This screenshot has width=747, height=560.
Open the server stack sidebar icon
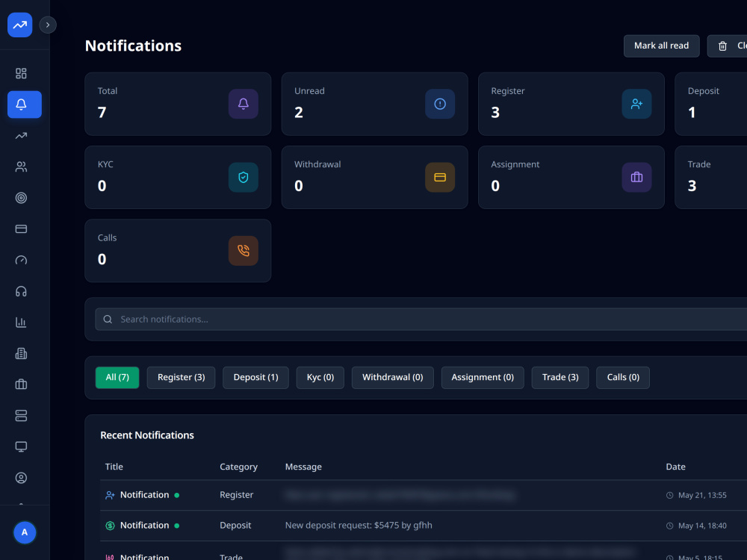point(21,416)
